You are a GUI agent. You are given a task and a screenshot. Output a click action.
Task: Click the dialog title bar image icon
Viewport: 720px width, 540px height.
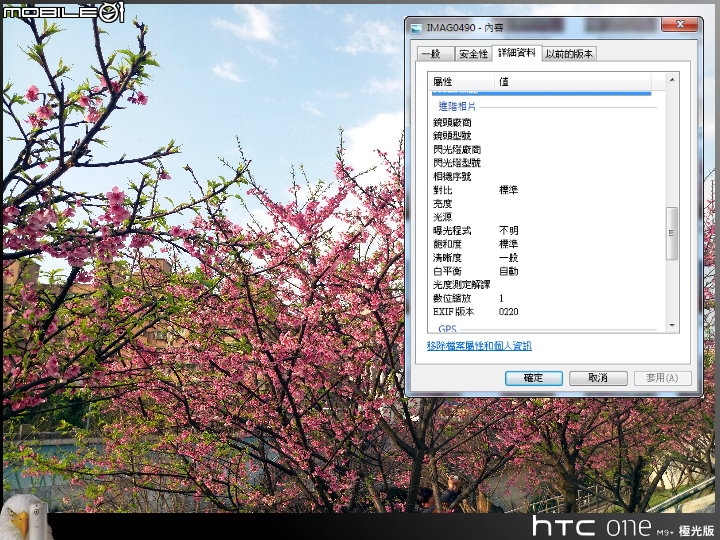(416, 28)
